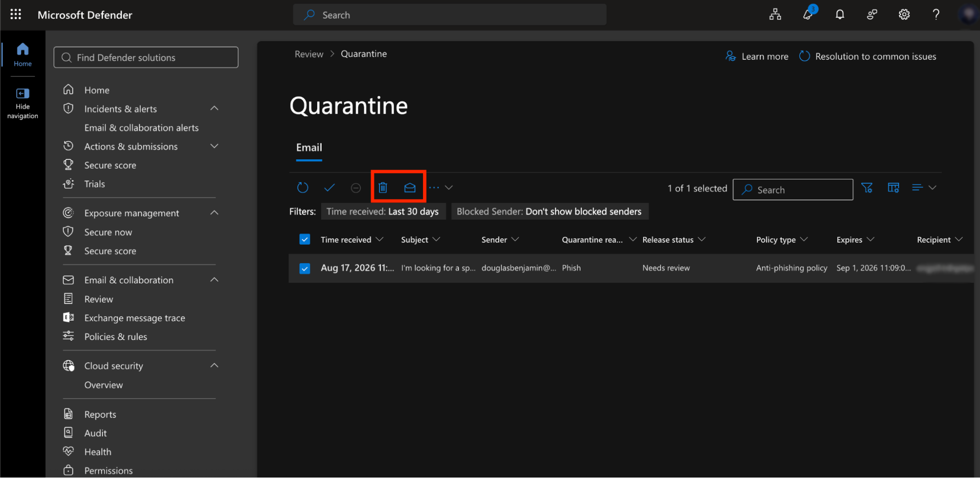Click the douglasbenjamin@ sender cell
Image resolution: width=980 pixels, height=478 pixels.
point(519,268)
